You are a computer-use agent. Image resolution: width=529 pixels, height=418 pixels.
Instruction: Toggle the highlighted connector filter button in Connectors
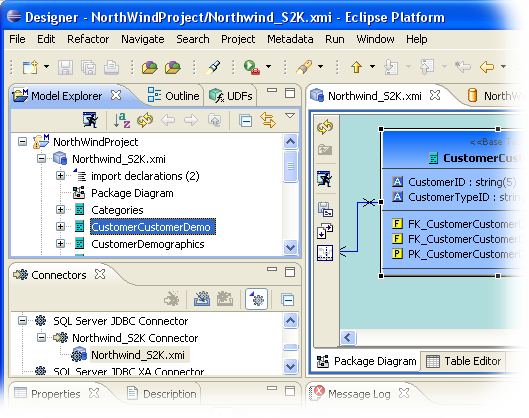coord(256,299)
